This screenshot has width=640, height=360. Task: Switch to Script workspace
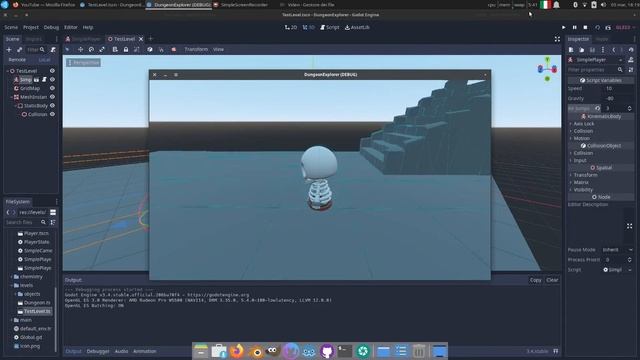pyautogui.click(x=330, y=27)
